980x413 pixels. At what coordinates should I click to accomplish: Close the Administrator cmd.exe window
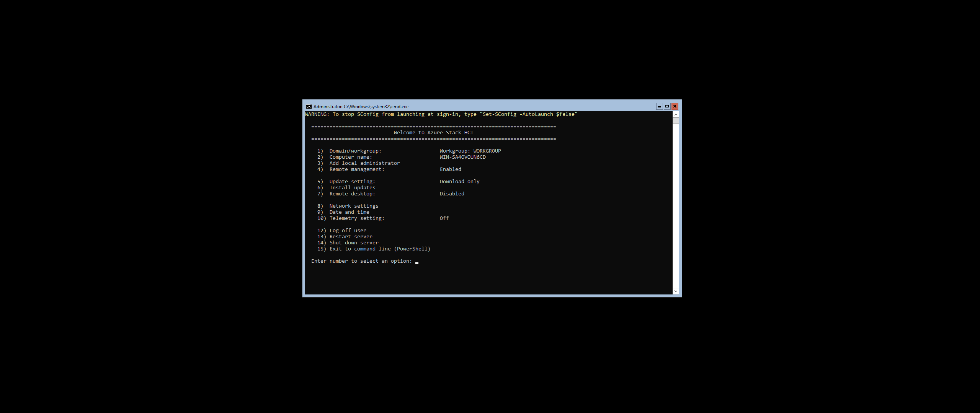(675, 107)
